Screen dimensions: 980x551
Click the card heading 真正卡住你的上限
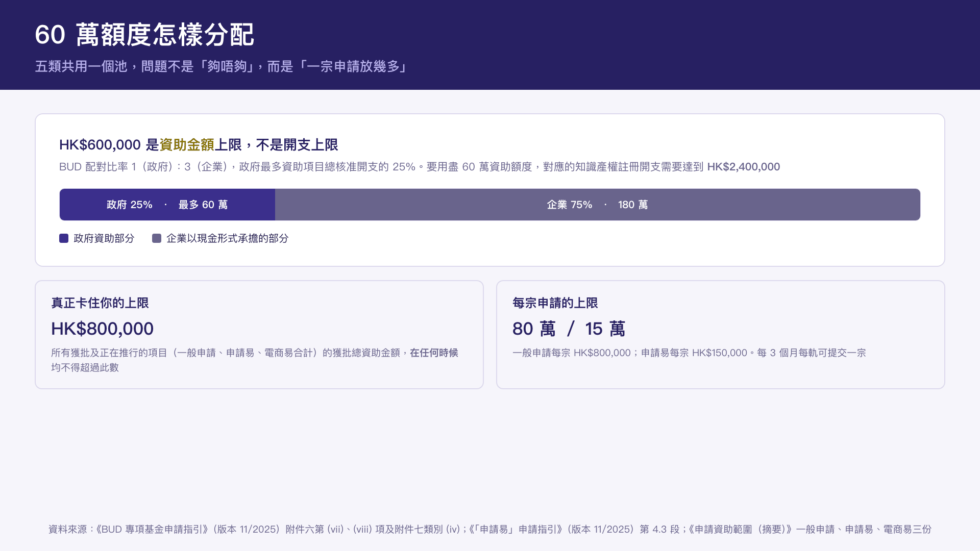click(100, 303)
